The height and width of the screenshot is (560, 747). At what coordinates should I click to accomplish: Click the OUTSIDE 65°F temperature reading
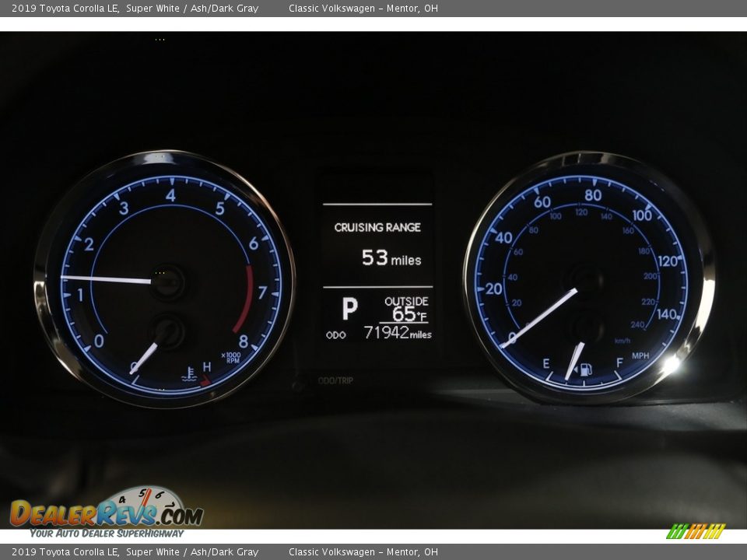pyautogui.click(x=407, y=309)
